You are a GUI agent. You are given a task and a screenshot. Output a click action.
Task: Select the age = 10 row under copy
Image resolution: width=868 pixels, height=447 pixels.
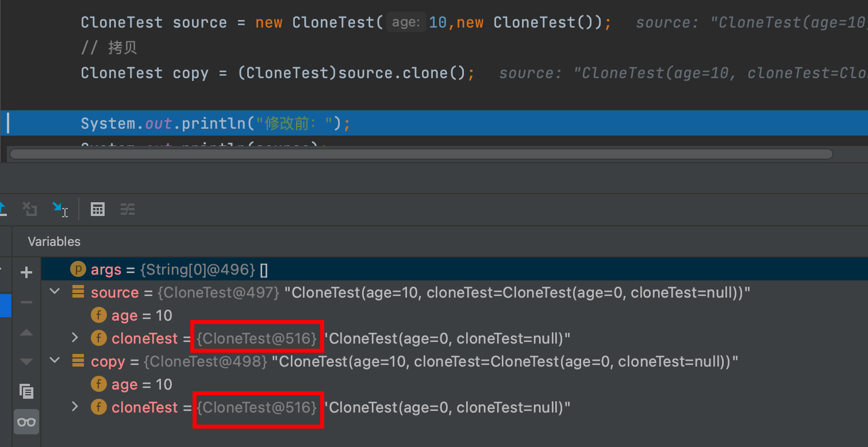tap(455, 384)
